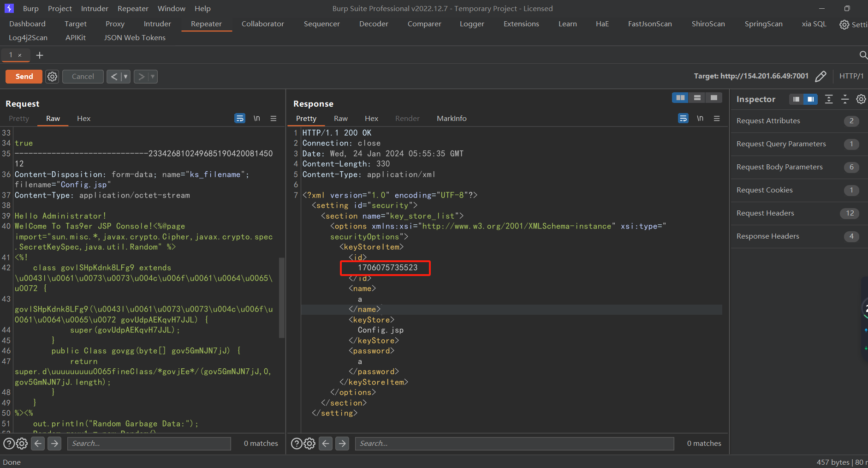868x468 pixels.
Task: Collapse all Inspector sections icon
Action: point(845,99)
